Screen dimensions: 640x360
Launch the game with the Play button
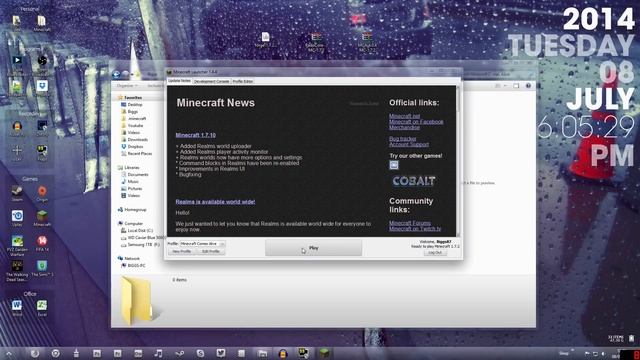click(x=313, y=248)
